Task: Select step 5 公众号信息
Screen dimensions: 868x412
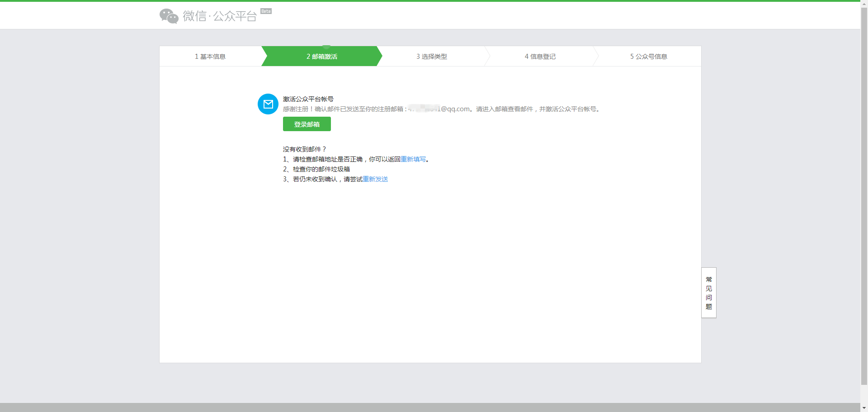Action: [x=648, y=56]
